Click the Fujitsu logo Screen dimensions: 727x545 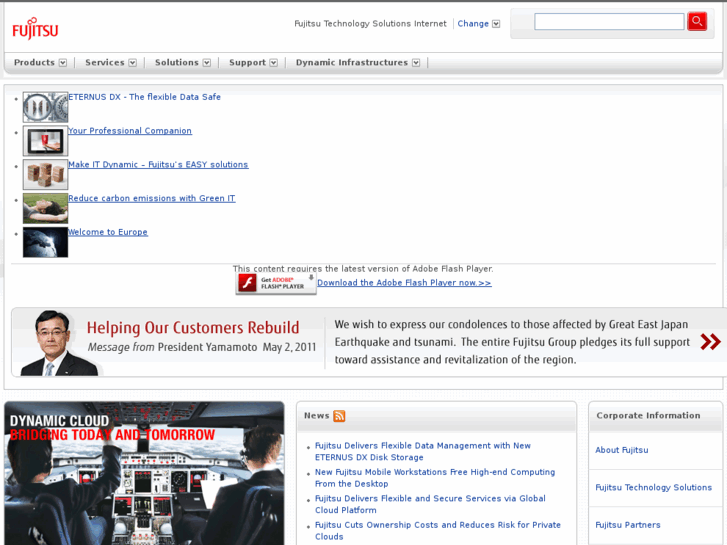click(35, 29)
